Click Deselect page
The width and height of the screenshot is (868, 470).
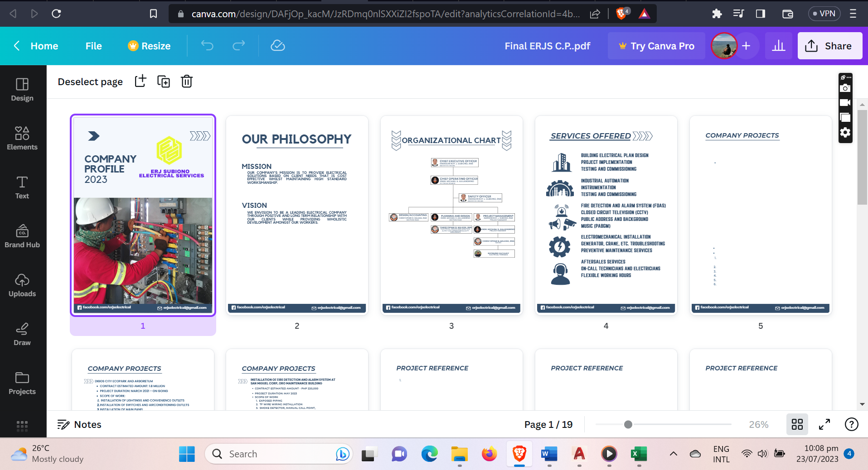pyautogui.click(x=90, y=82)
